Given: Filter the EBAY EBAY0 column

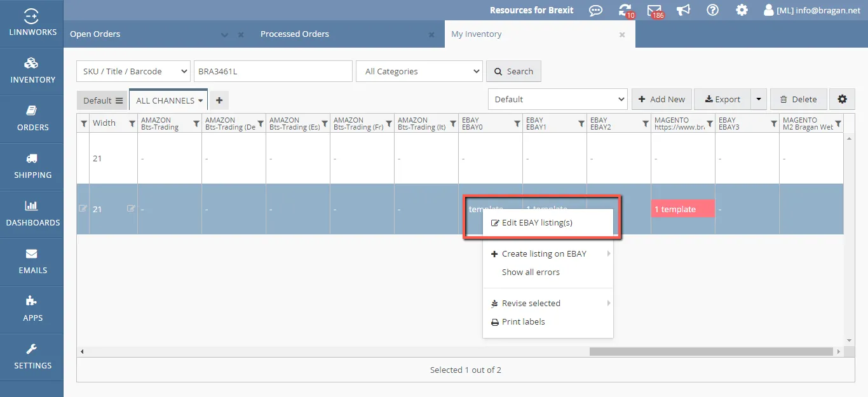Looking at the screenshot, I should pos(517,123).
